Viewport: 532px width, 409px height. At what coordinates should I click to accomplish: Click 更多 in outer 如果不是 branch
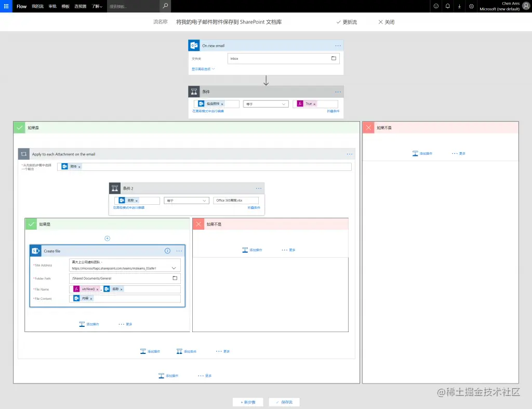(x=459, y=153)
